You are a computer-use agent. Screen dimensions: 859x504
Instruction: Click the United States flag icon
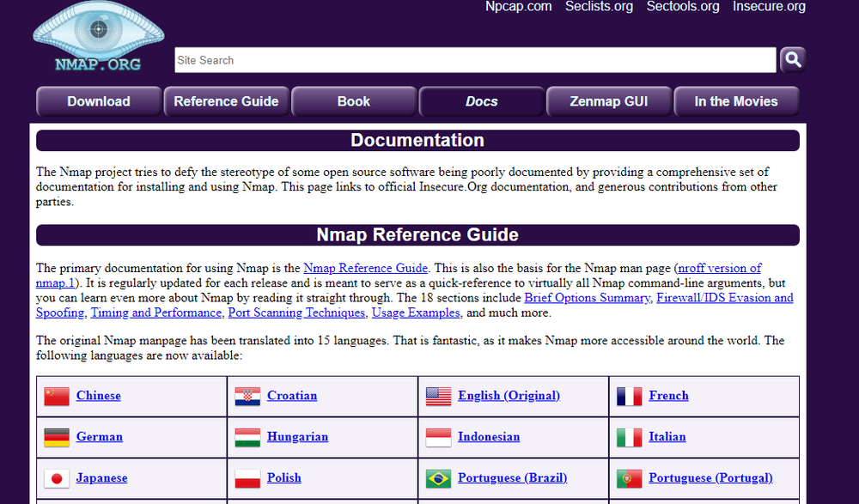pos(438,396)
